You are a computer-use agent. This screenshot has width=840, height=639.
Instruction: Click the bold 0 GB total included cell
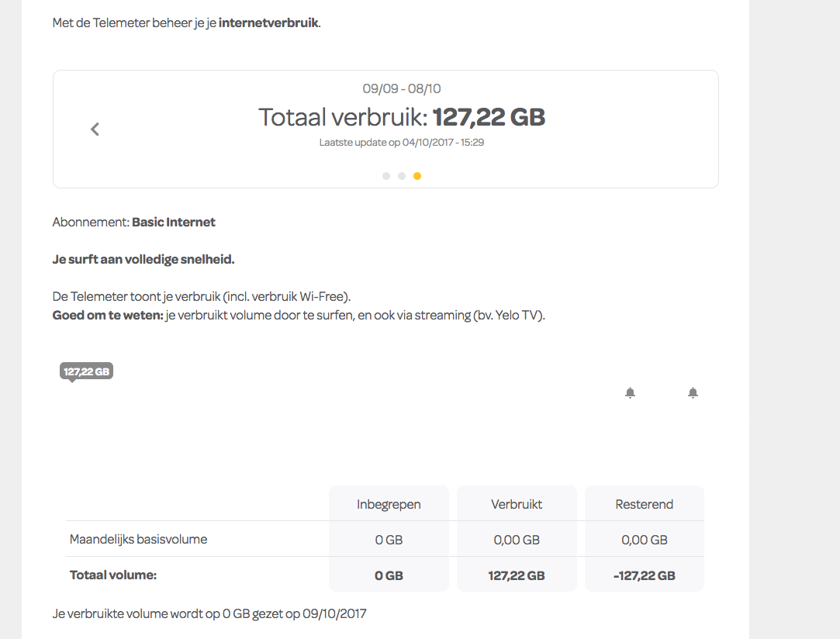(389, 575)
